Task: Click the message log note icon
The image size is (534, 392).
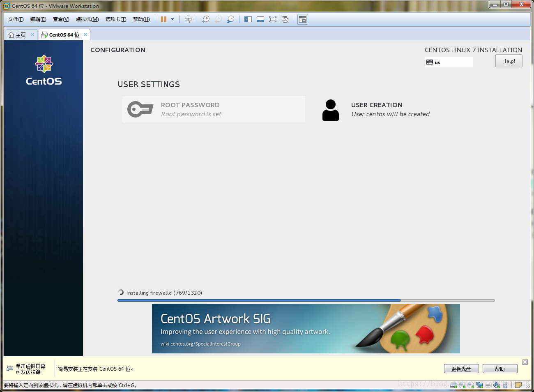Action: (x=518, y=385)
